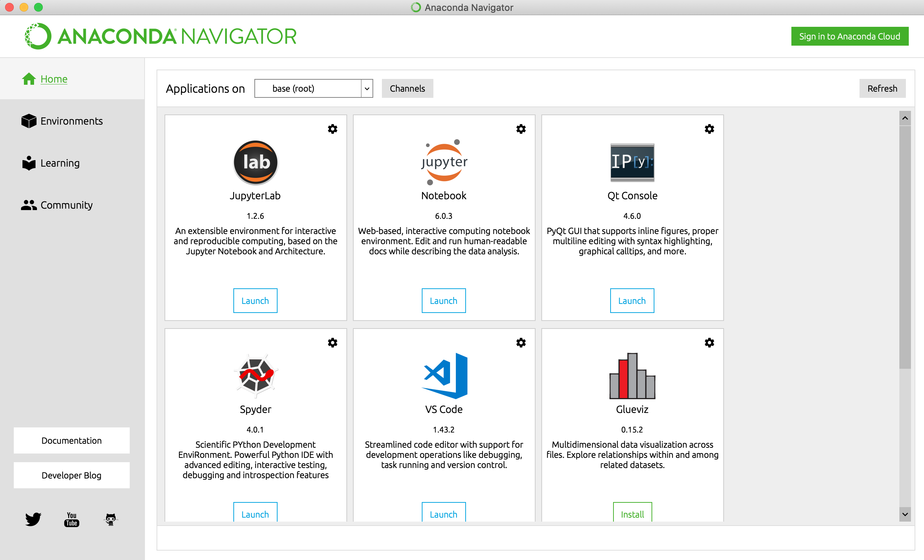Go to the Home tab
This screenshot has height=560, width=924.
pyautogui.click(x=72, y=79)
